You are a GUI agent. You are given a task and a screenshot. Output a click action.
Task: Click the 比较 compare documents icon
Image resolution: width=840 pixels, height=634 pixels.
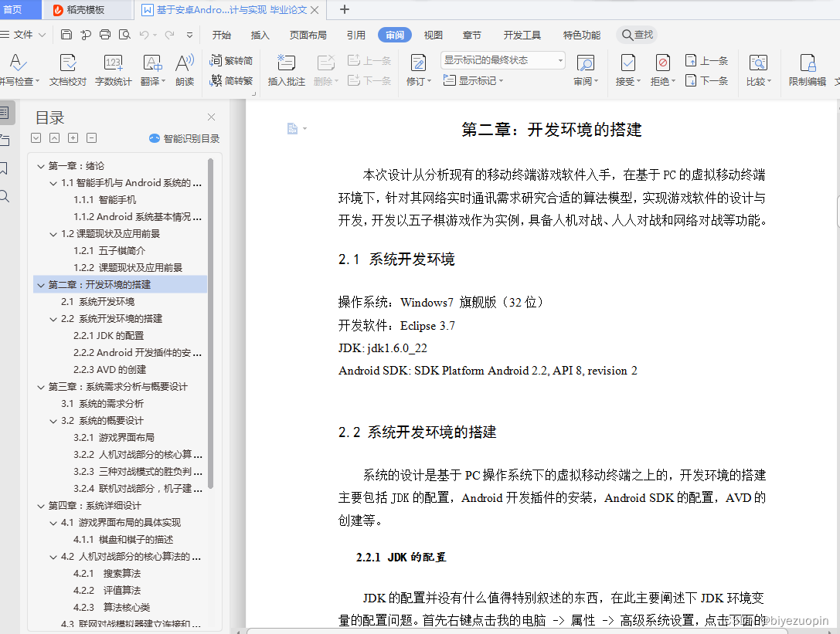(758, 63)
